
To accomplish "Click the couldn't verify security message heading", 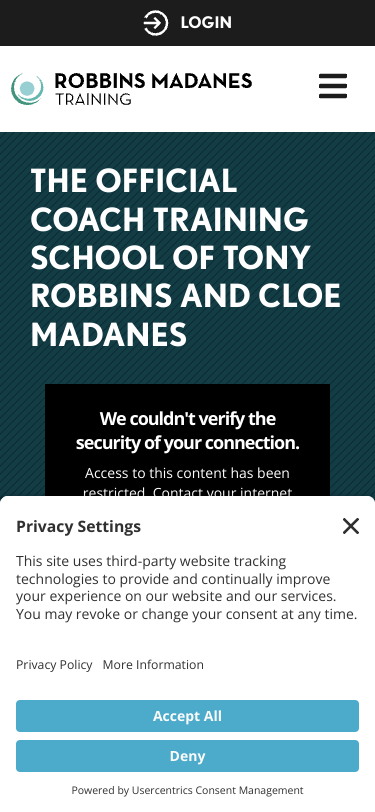I will pyautogui.click(x=188, y=430).
